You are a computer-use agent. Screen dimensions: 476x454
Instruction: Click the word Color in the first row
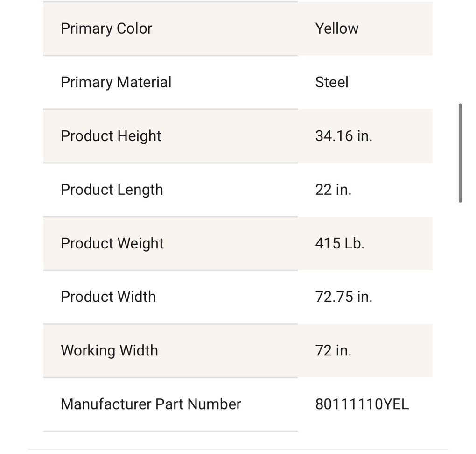[134, 28]
